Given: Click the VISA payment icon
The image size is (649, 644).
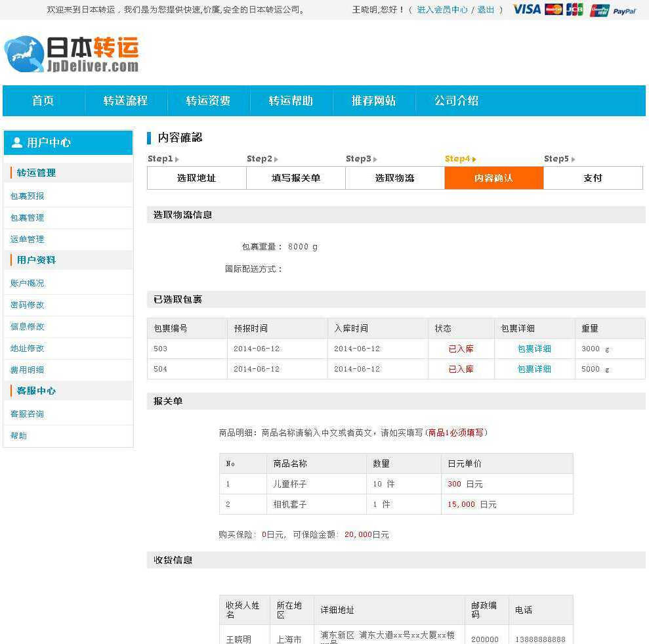Looking at the screenshot, I should coord(526,10).
